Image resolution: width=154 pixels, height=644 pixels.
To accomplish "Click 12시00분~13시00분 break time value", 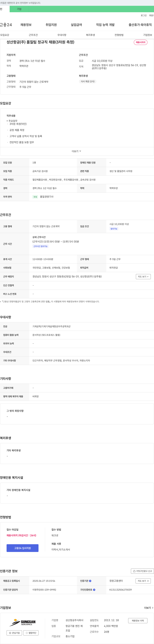I will [43, 259].
